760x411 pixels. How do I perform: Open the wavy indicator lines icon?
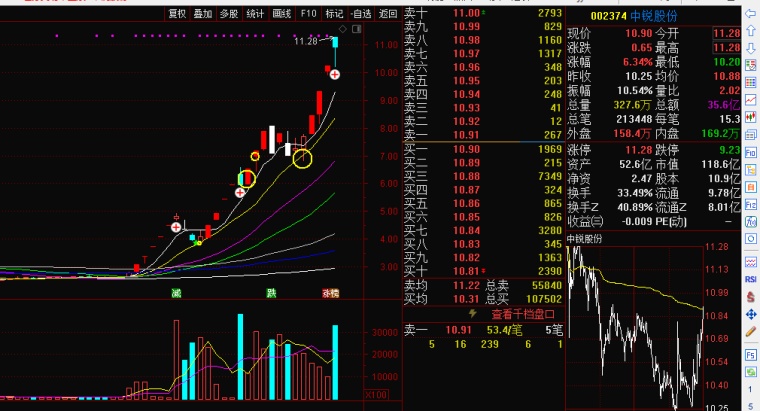click(750, 262)
